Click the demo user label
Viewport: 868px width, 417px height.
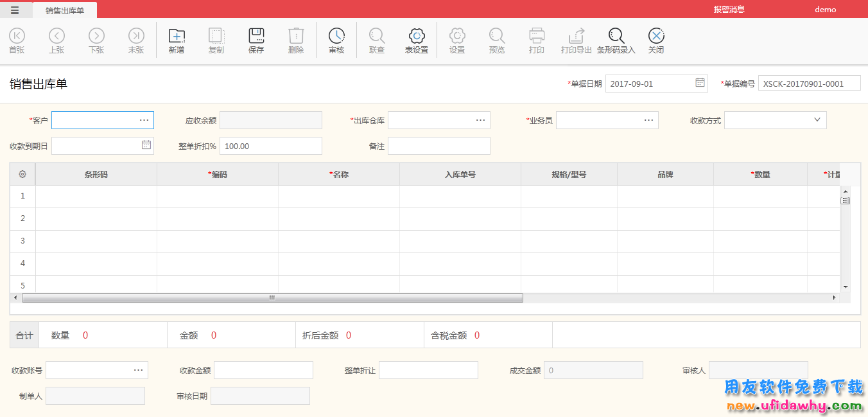click(825, 10)
